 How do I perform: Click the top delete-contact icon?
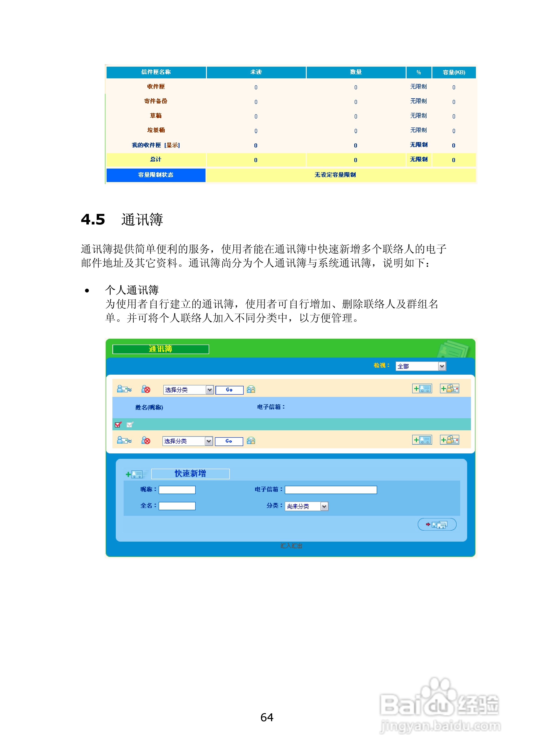tap(146, 389)
